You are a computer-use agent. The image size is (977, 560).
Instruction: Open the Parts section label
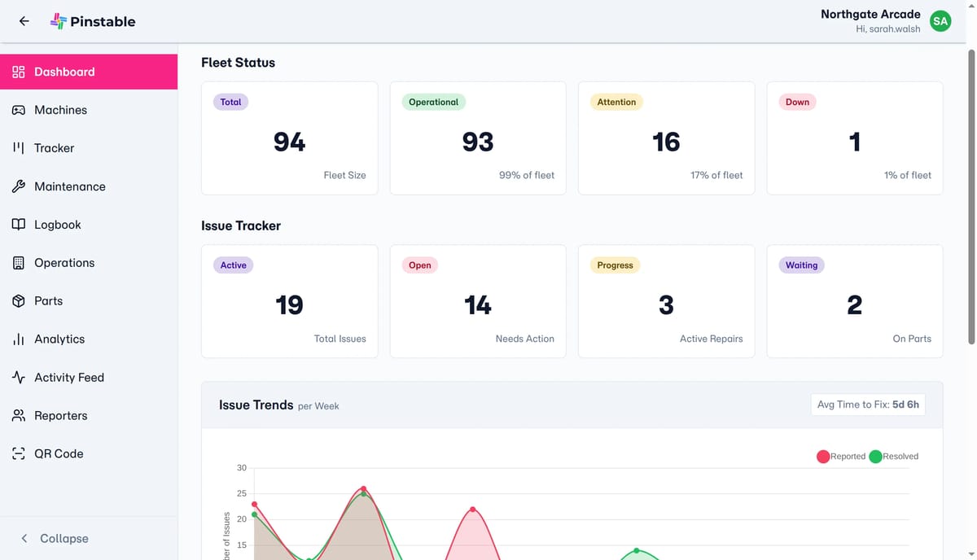coord(49,301)
